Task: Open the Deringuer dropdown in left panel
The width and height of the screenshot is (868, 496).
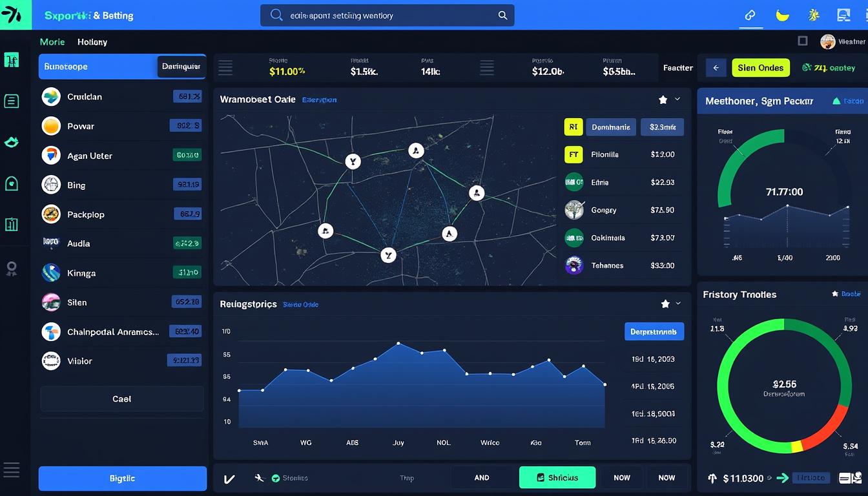Action: pos(181,67)
